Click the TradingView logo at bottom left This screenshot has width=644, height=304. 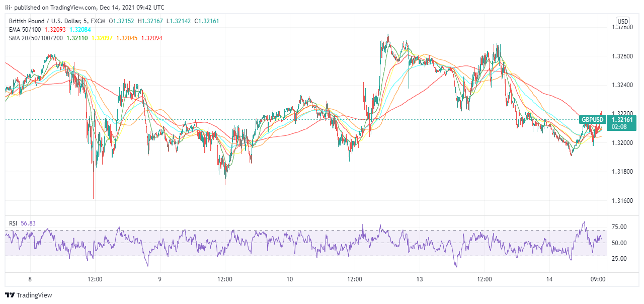tap(29, 295)
